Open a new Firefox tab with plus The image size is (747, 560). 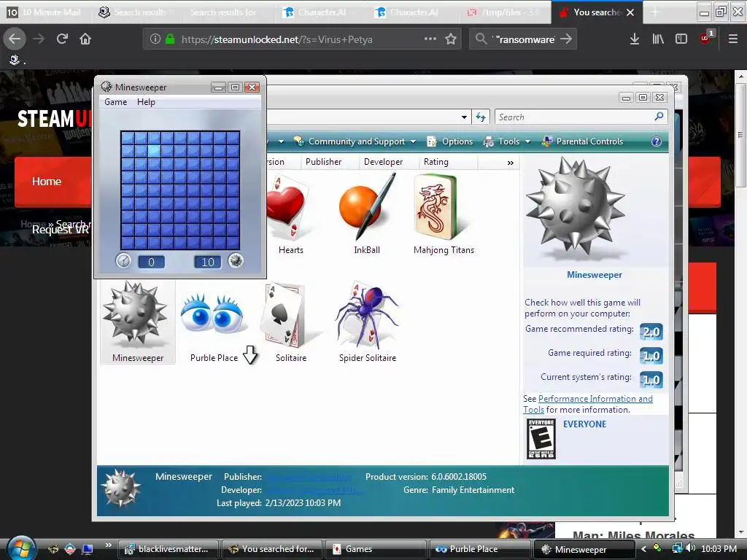[655, 12]
